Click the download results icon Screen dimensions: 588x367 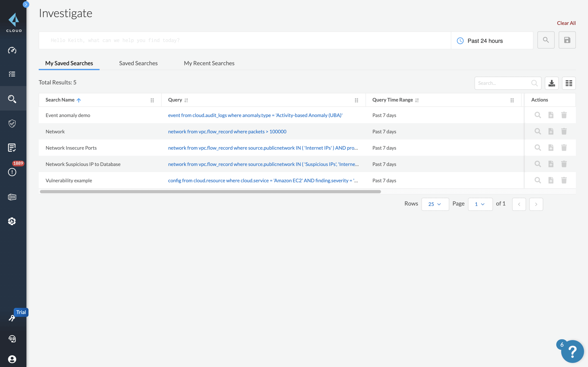[552, 83]
